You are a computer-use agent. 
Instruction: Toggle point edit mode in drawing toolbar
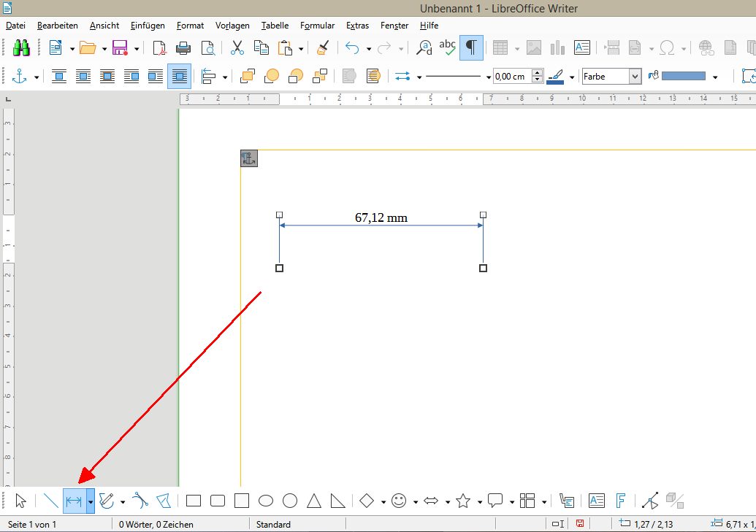[650, 501]
